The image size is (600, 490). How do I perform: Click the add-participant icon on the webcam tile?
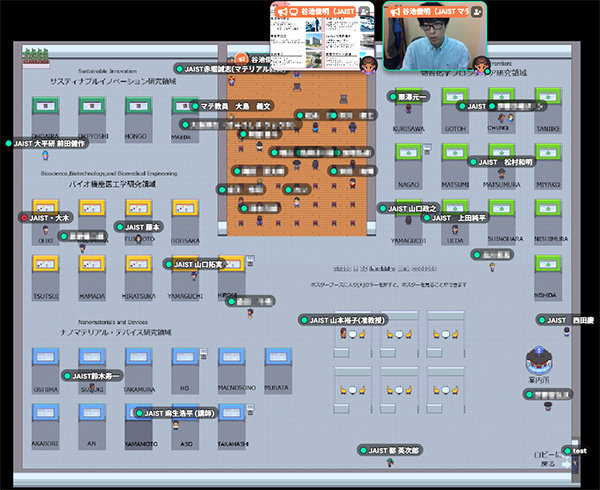[x=477, y=10]
